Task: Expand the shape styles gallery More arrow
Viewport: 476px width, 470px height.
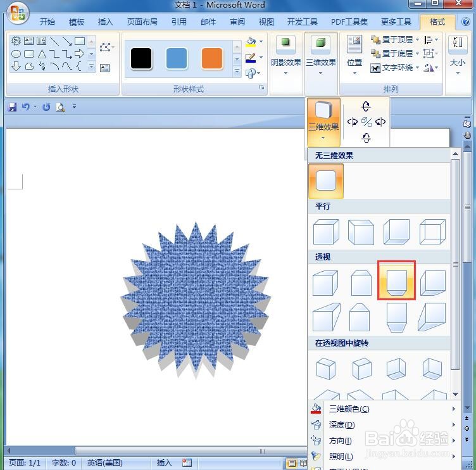Action: pyautogui.click(x=237, y=72)
